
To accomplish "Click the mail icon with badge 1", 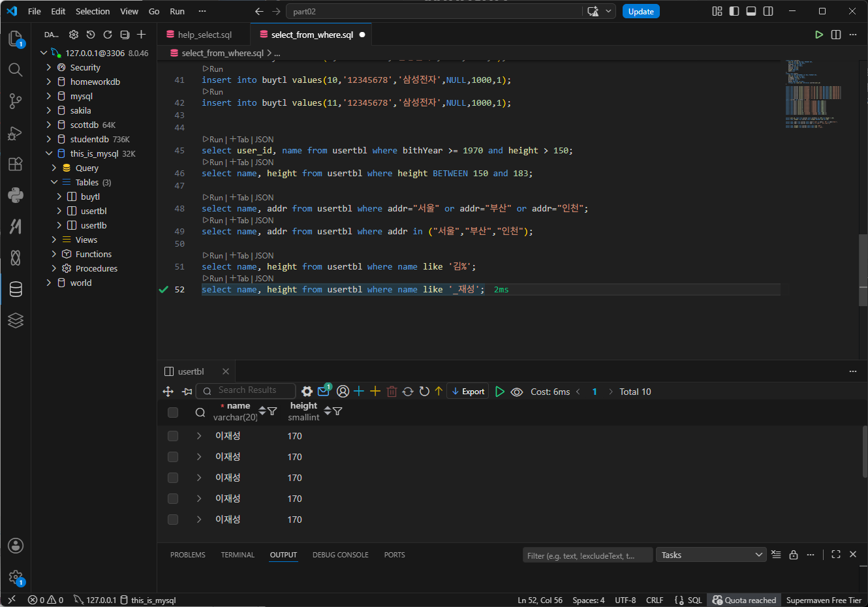I will pos(324,391).
